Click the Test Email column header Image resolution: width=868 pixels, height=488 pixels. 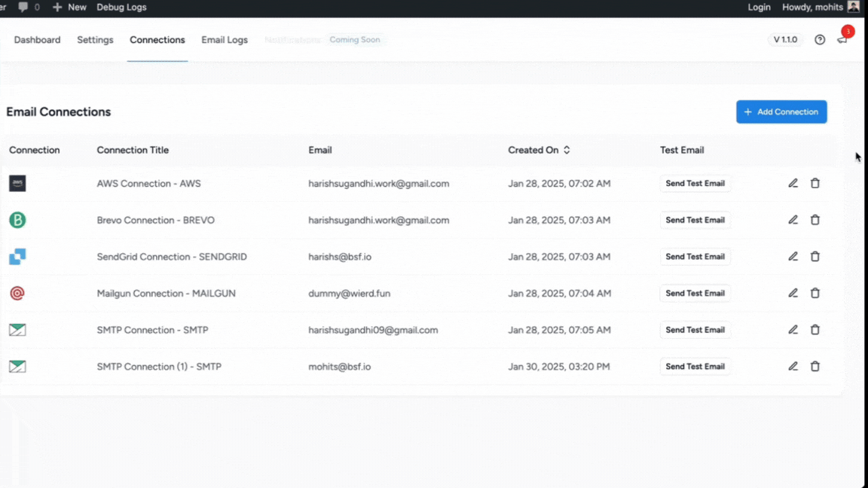681,150
